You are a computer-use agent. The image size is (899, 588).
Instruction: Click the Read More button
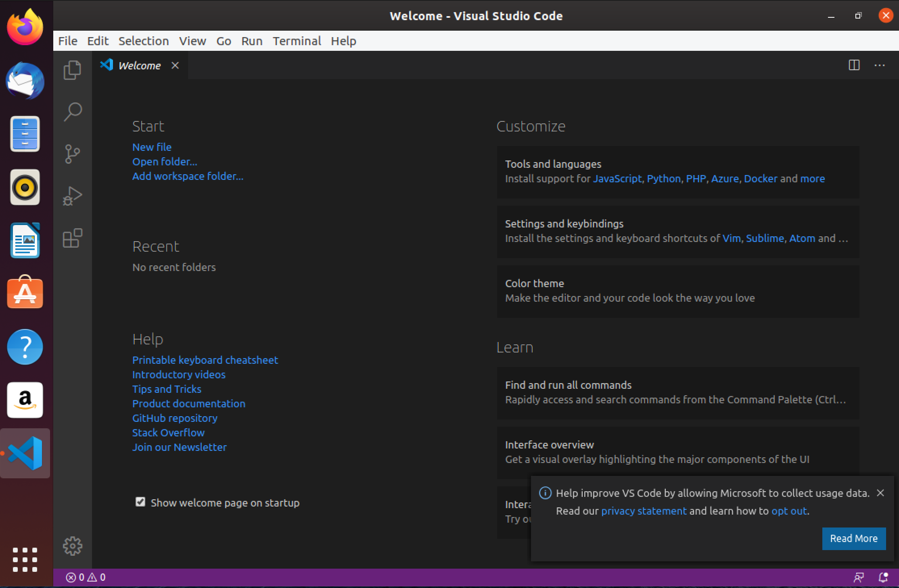854,538
